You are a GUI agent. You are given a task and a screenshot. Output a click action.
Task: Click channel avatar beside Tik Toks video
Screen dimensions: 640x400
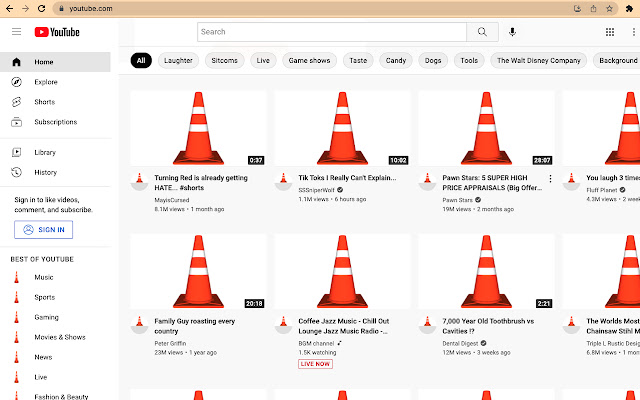(283, 182)
